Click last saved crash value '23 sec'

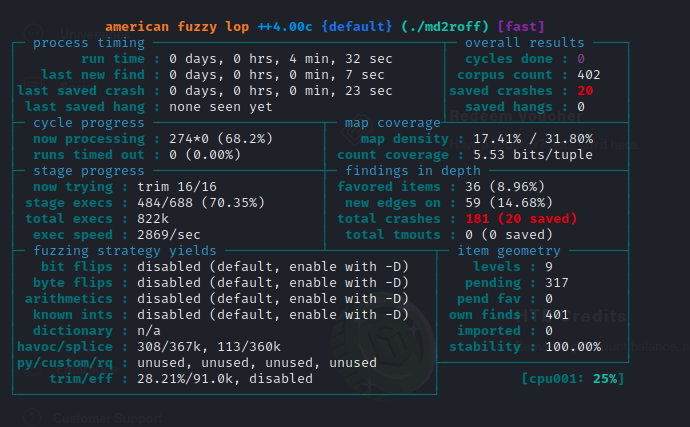(x=368, y=91)
